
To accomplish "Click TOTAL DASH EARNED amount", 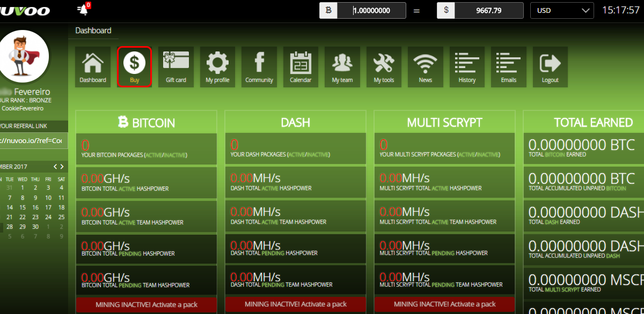I will tap(586, 211).
